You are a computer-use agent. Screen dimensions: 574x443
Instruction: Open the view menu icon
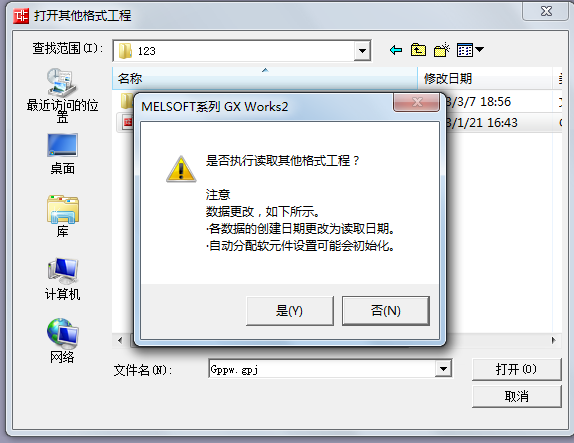(x=470, y=50)
